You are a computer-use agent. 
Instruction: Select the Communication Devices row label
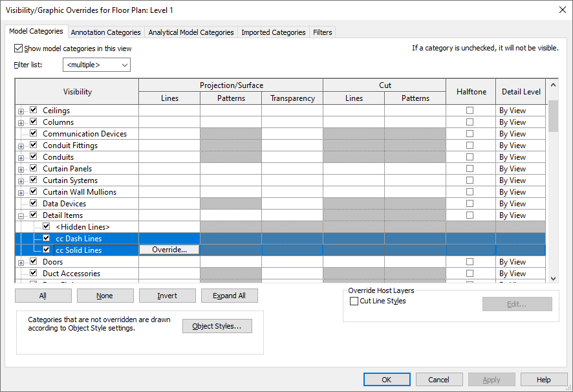85,134
